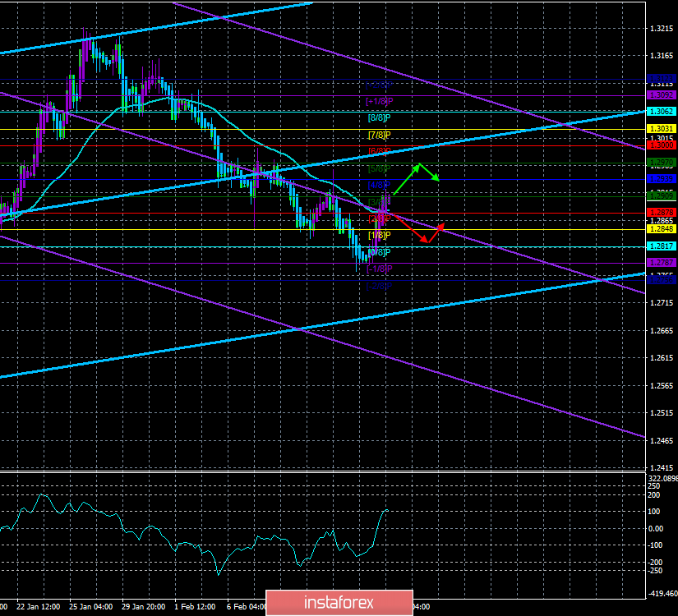Click the 1.2415 price axis label
678x616 pixels.
[x=662, y=468]
